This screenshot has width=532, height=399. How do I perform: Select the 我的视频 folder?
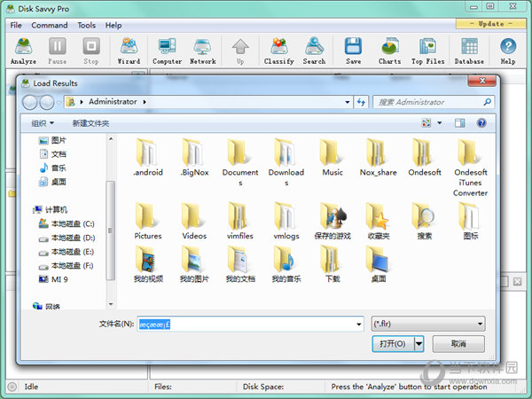pos(148,264)
